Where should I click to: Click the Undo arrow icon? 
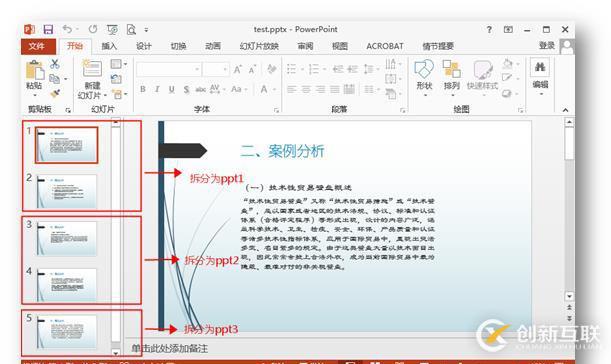(x=67, y=29)
